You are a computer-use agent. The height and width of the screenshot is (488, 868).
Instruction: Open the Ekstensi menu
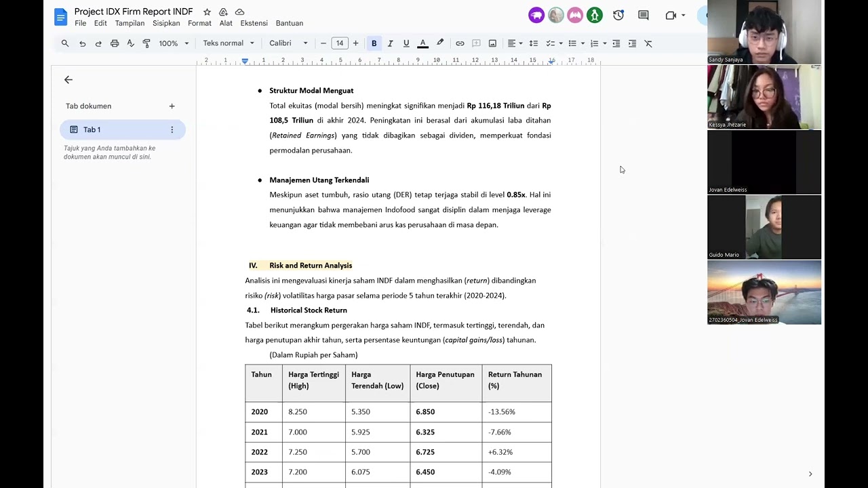[254, 23]
